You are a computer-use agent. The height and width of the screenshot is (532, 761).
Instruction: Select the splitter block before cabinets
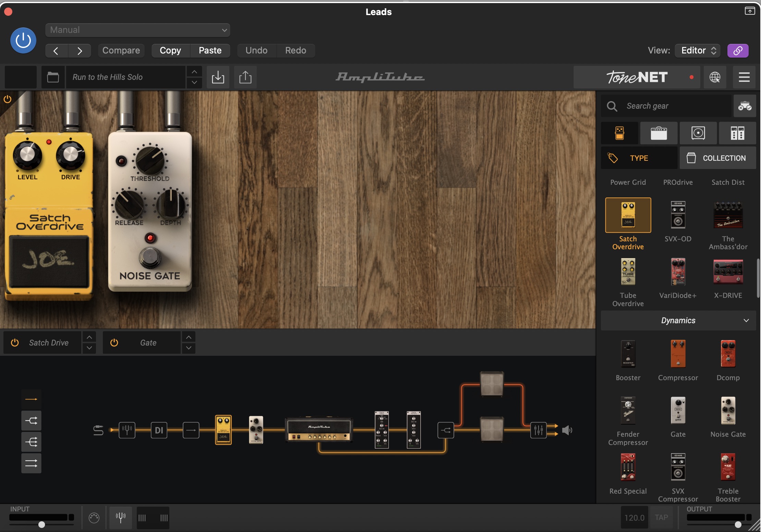(446, 430)
